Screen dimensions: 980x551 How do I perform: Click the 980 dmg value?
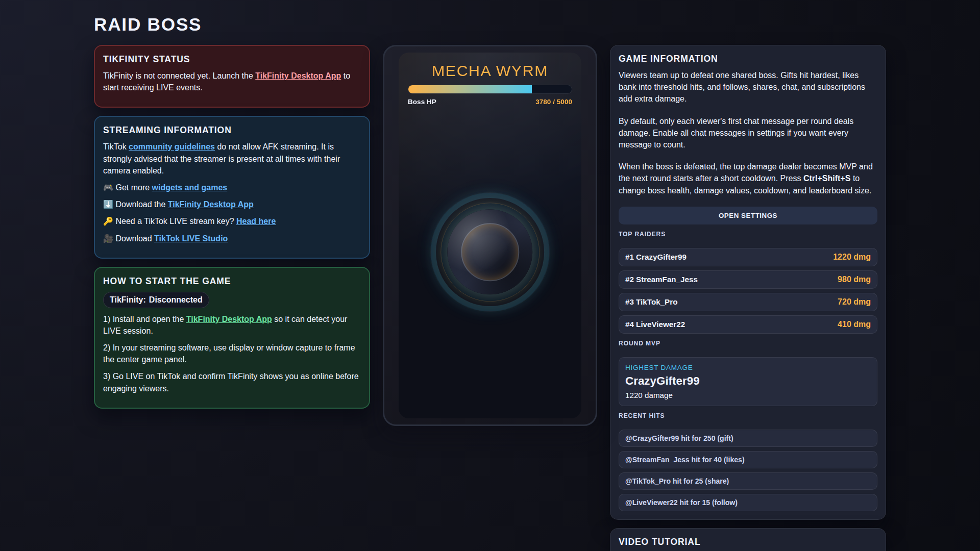click(853, 280)
